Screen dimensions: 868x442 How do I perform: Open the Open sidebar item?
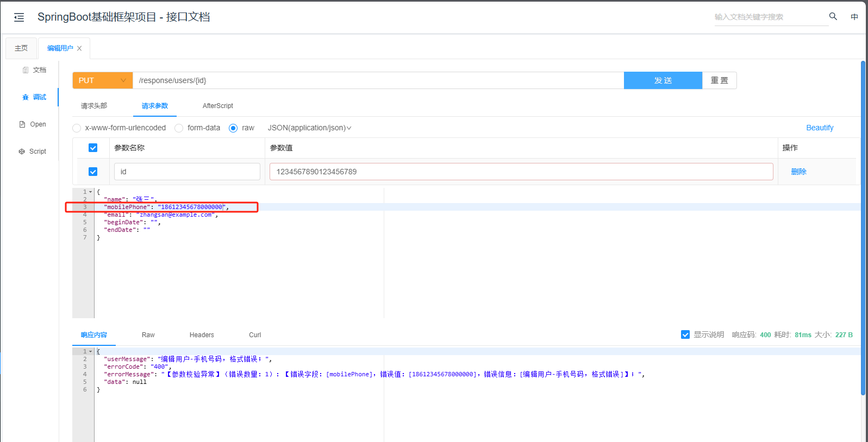point(33,124)
